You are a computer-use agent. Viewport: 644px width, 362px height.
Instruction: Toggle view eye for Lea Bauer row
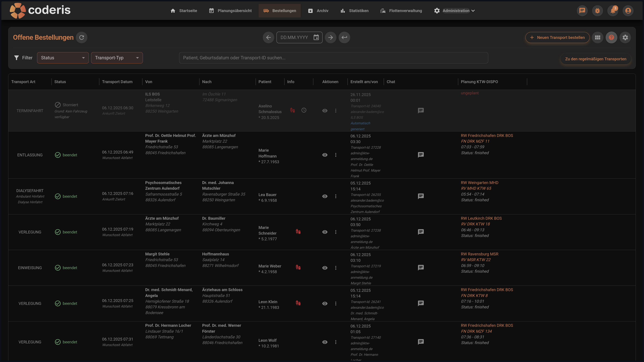(x=325, y=196)
